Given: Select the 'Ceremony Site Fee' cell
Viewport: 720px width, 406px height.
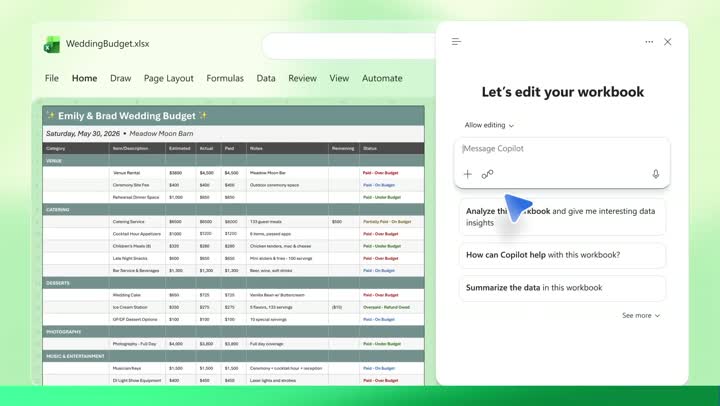Looking at the screenshot, I should 137,185.
